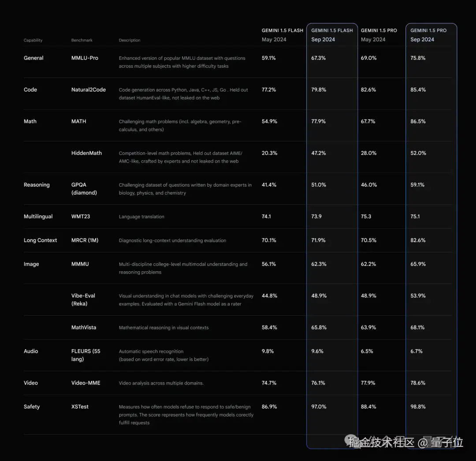
Task: Select FLEURS score 6.5%
Action: click(367, 351)
